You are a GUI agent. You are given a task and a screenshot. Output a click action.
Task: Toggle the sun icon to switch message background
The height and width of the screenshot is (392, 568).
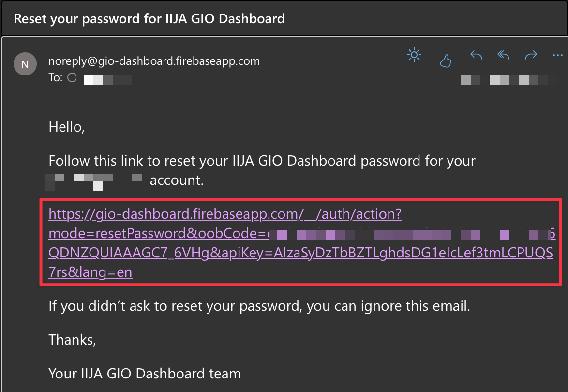(414, 55)
